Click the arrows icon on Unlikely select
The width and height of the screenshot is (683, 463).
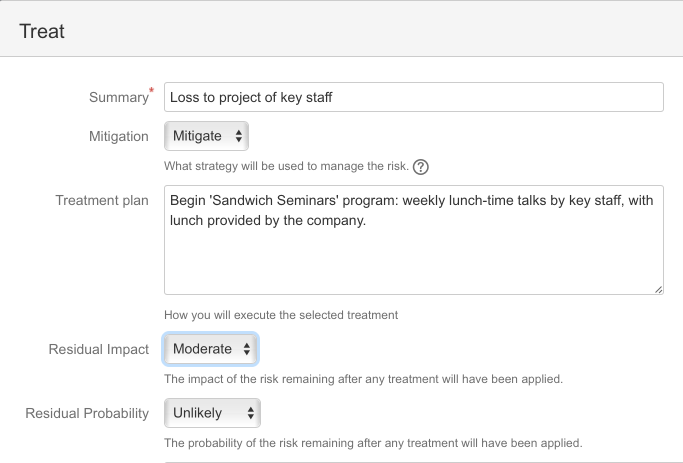[250, 413]
